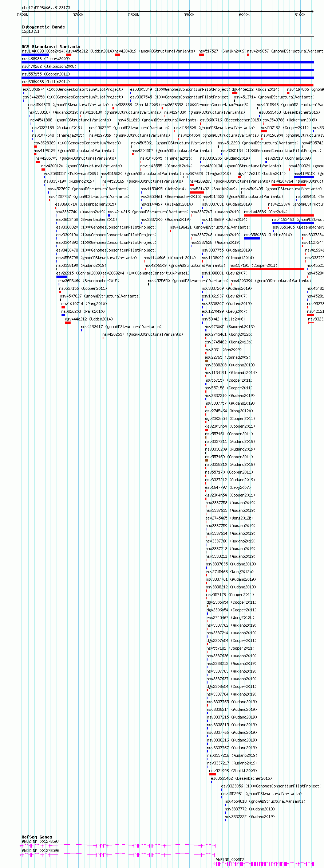Click nsv4193417 (gnomADStructuralVariants) label
324x868 pixels.
[122, 327]
